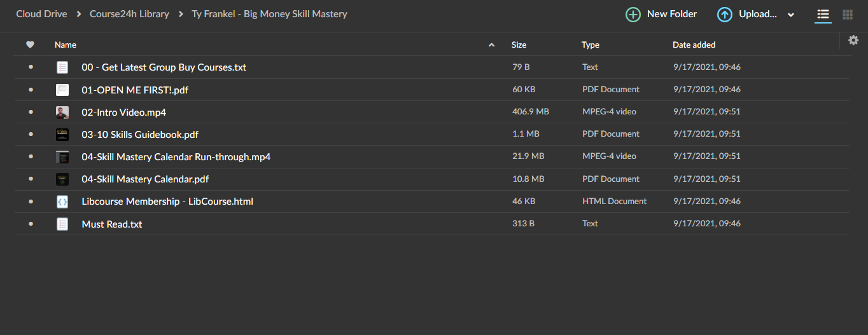Viewport: 868px width, 335px height.
Task: Click the favorites heart column header
Action: (x=30, y=44)
